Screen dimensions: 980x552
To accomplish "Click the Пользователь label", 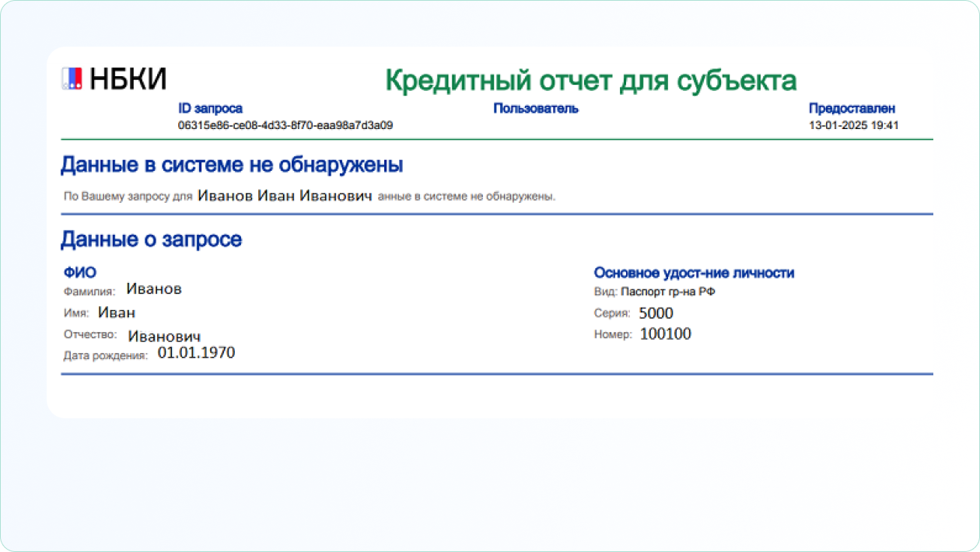I will click(536, 109).
